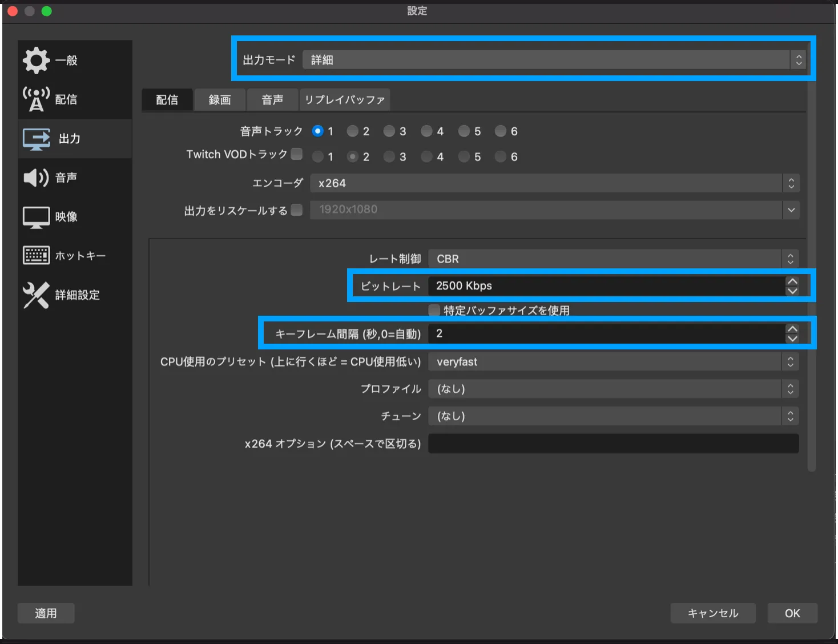Choose audio track 3 radio button
The height and width of the screenshot is (644, 838).
pos(389,131)
